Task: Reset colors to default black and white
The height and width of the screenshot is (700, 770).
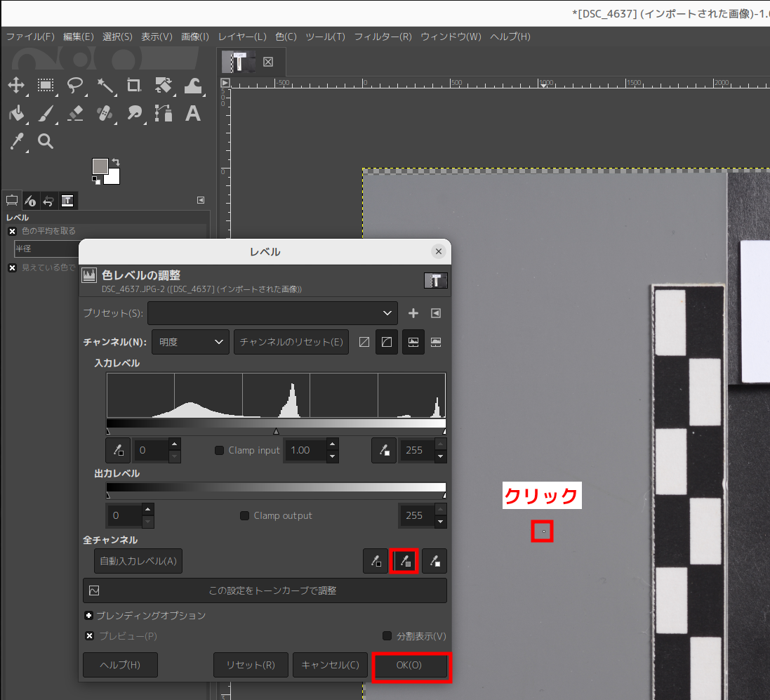Action: pyautogui.click(x=95, y=180)
